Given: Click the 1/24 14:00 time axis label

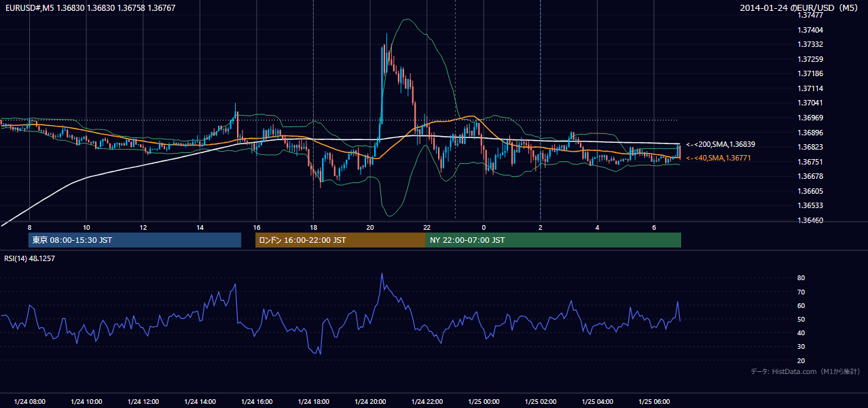Looking at the screenshot, I should pyautogui.click(x=200, y=402).
